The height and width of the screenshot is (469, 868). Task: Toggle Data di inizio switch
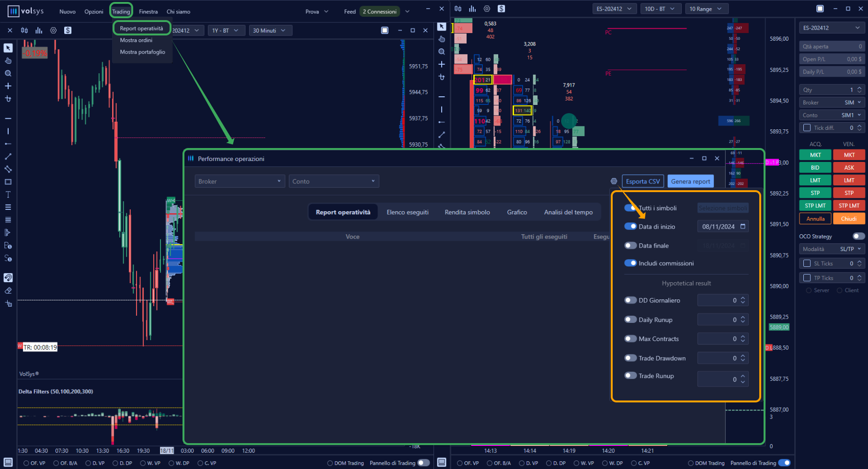[630, 227]
